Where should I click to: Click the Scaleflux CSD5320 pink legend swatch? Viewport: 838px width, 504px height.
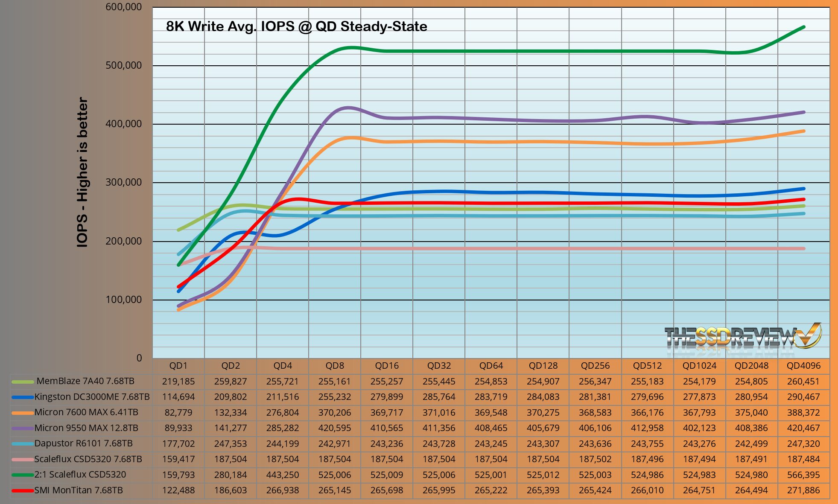coord(23,459)
